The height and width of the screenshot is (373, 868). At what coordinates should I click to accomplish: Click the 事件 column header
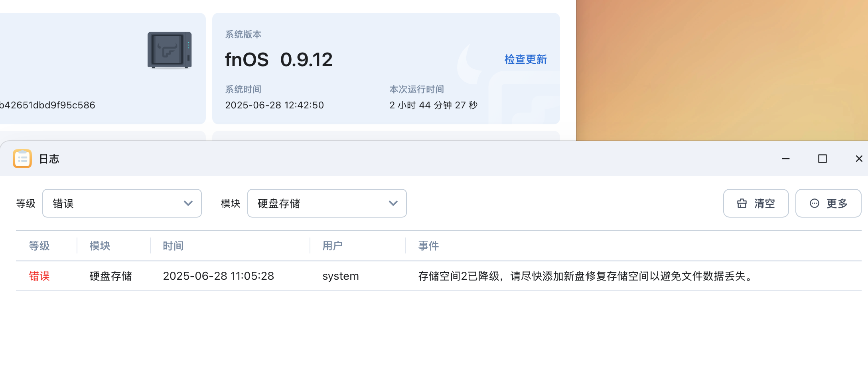coord(428,245)
